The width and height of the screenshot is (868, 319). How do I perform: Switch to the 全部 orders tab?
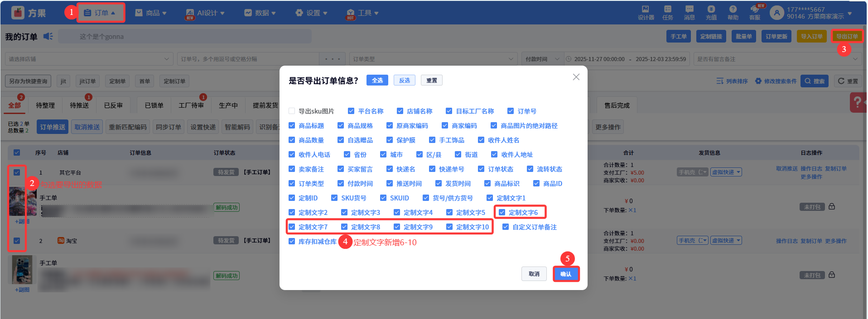point(14,105)
